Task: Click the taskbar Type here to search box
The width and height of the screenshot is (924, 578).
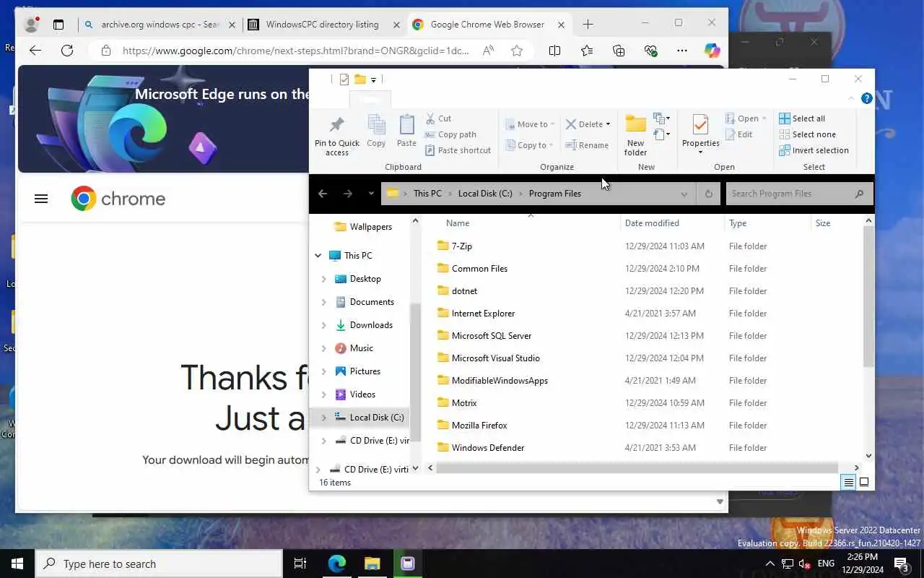Action: click(x=159, y=564)
